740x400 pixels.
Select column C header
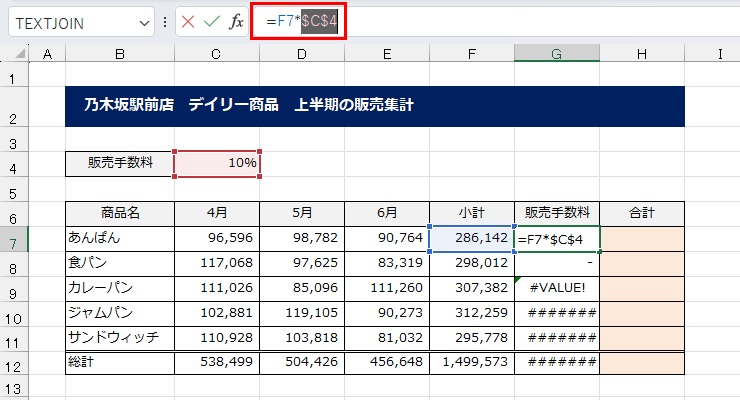(x=216, y=53)
